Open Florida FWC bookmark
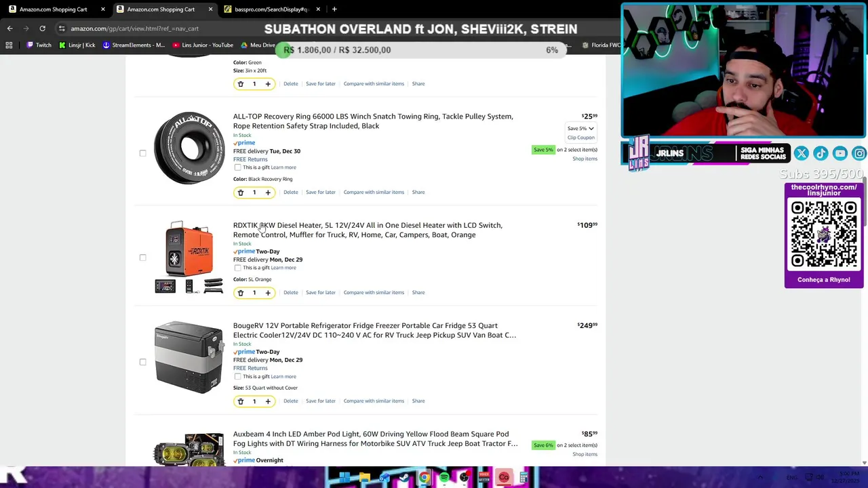The image size is (868, 488). click(x=601, y=45)
